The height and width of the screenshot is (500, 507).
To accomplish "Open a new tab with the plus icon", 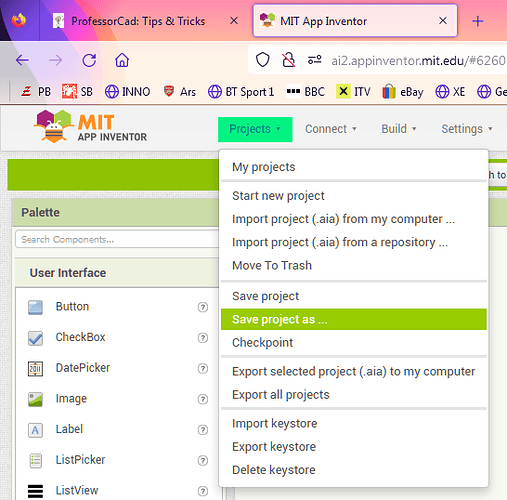I will coord(478,21).
